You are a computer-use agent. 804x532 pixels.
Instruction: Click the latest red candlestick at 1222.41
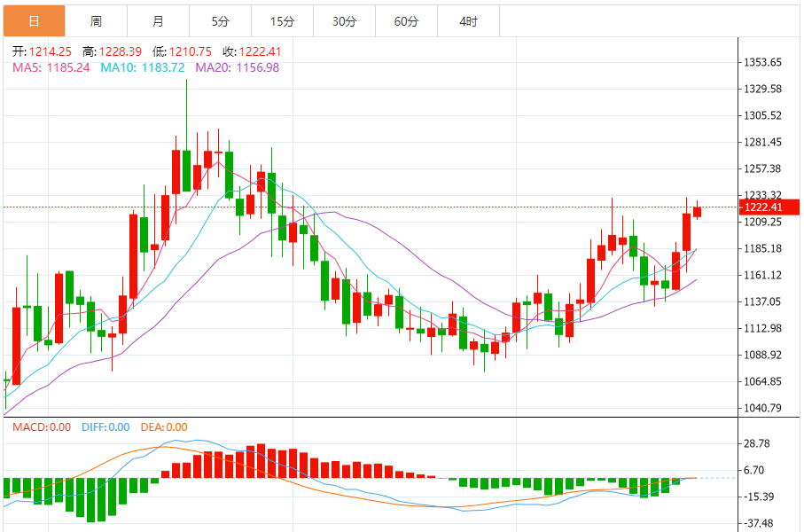pos(698,211)
